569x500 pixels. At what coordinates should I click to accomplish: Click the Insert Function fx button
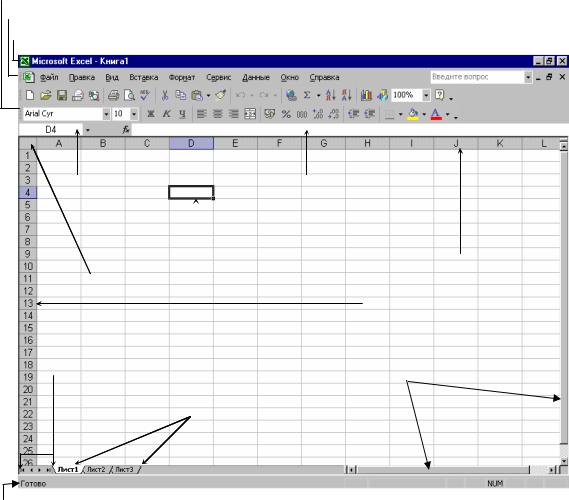pyautogui.click(x=126, y=130)
